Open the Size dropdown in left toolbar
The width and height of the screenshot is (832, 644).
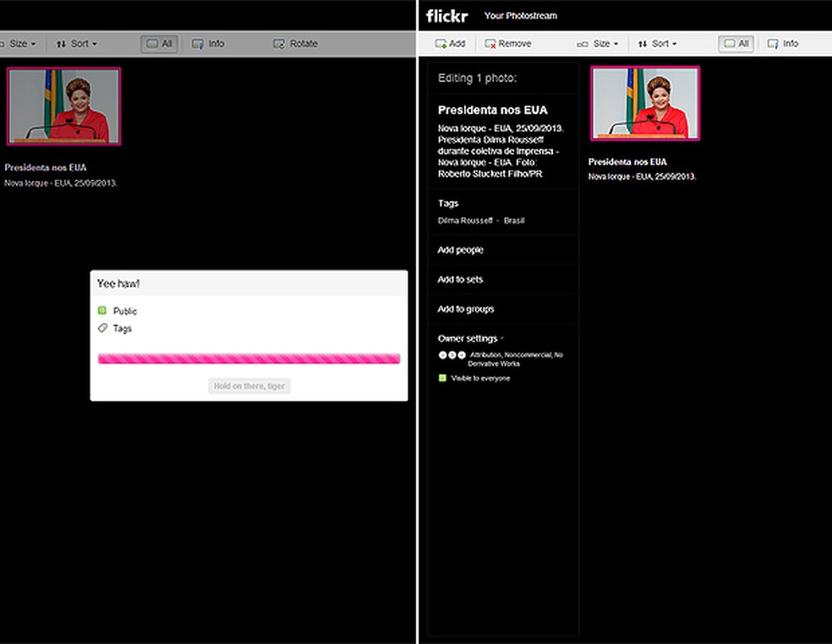(19, 43)
